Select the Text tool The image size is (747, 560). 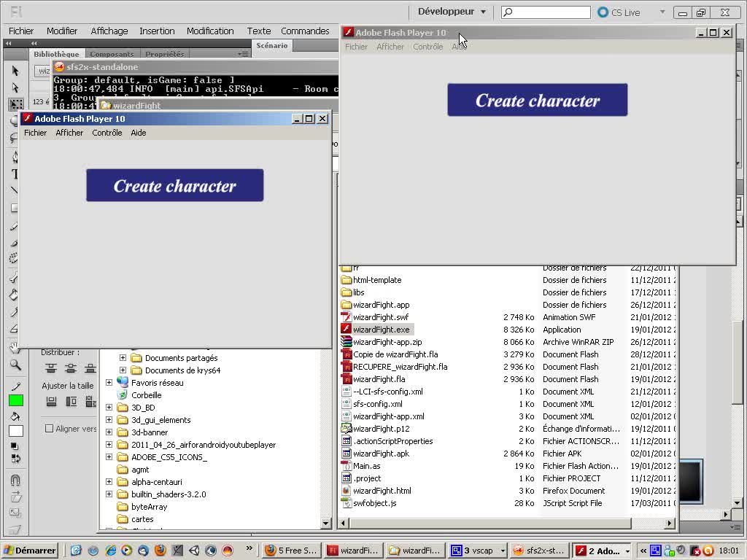click(x=15, y=174)
